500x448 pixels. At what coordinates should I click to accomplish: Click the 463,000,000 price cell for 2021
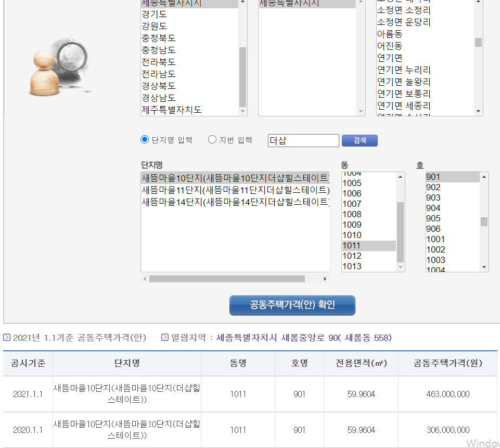[x=447, y=394]
